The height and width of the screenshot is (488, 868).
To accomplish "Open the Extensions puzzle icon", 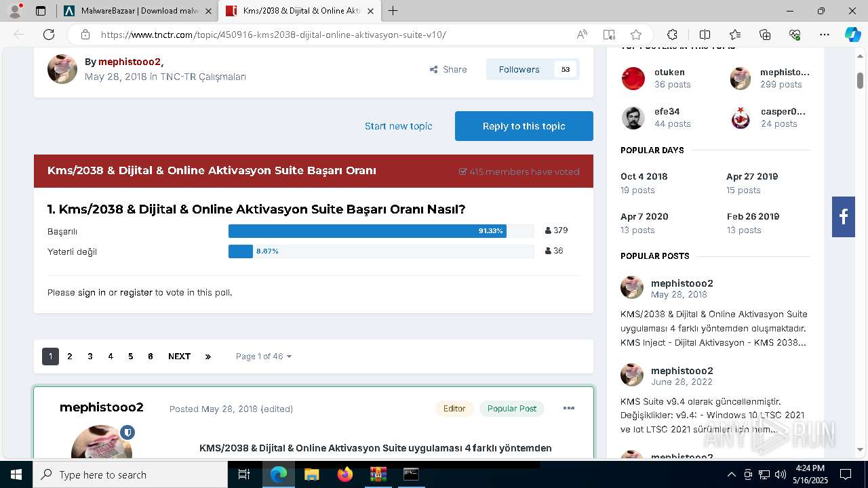I will [672, 35].
